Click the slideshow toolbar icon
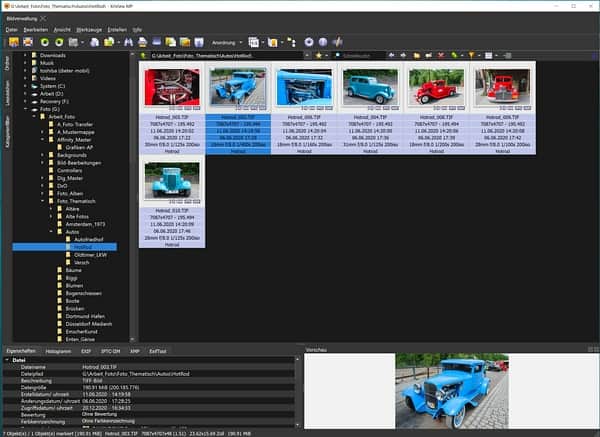The height and width of the screenshot is (437, 600). click(x=184, y=42)
